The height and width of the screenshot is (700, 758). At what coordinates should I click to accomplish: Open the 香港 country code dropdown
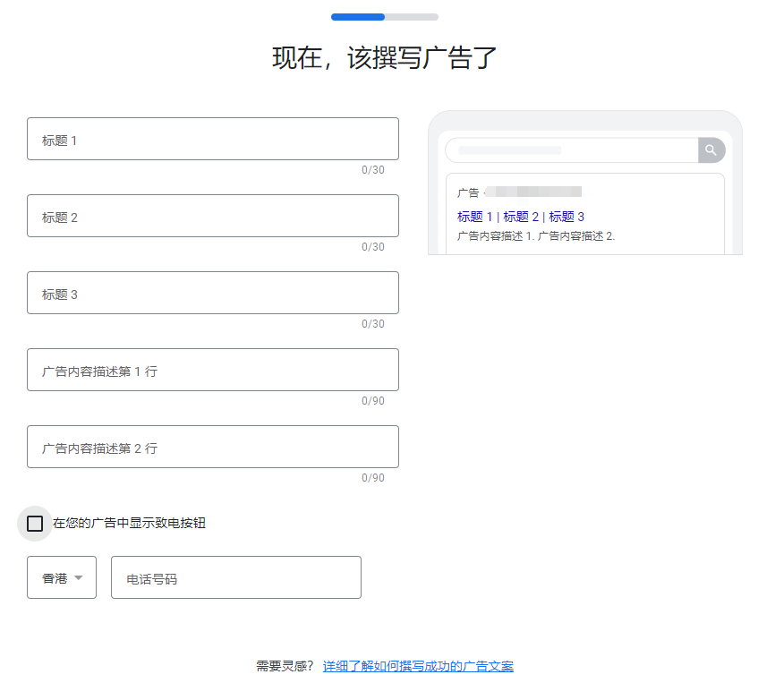(x=61, y=577)
